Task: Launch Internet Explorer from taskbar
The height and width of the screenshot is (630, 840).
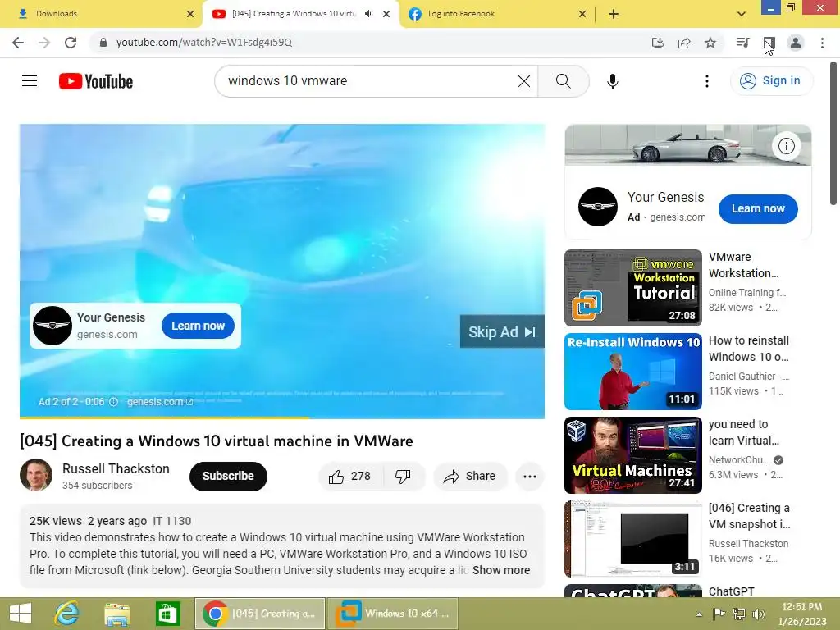Action: [x=67, y=614]
